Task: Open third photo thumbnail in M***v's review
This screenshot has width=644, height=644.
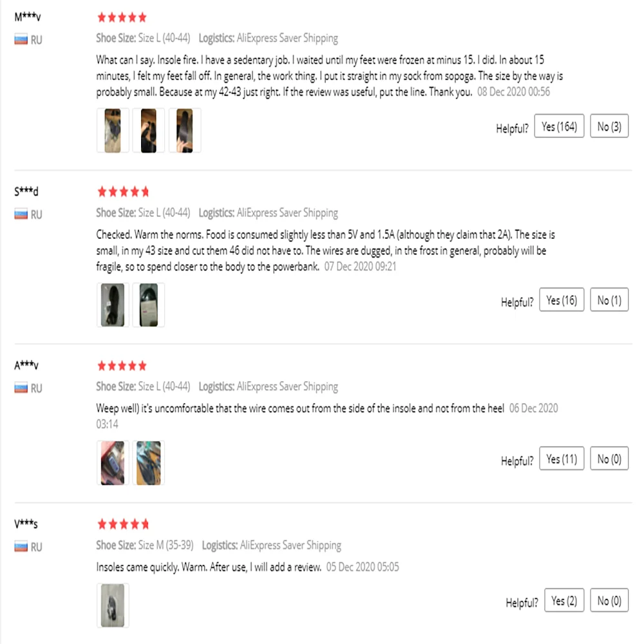Action: click(185, 130)
